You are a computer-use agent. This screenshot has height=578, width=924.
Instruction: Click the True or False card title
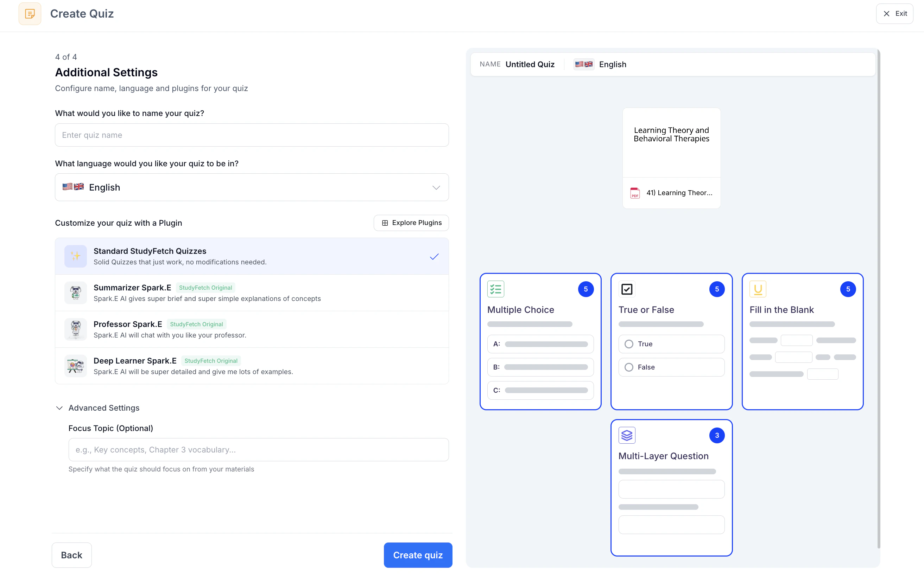(646, 310)
